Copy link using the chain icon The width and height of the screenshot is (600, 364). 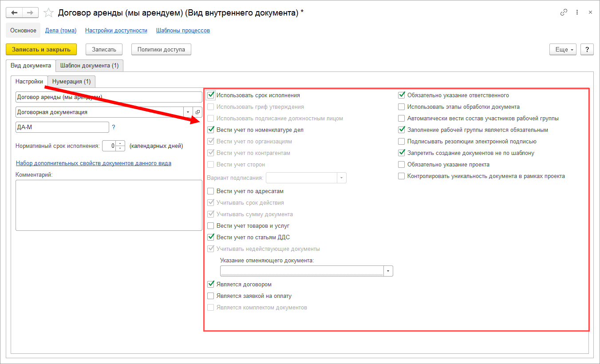[564, 12]
